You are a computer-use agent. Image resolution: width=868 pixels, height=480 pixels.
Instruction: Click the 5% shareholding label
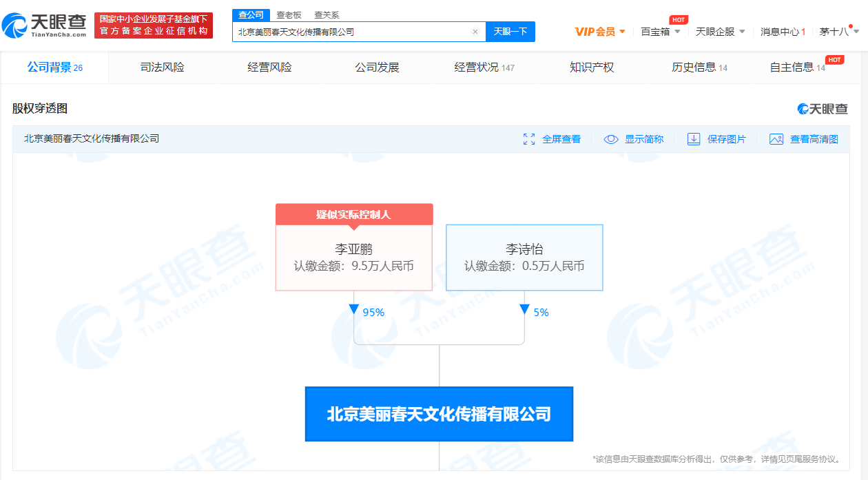[x=541, y=313]
